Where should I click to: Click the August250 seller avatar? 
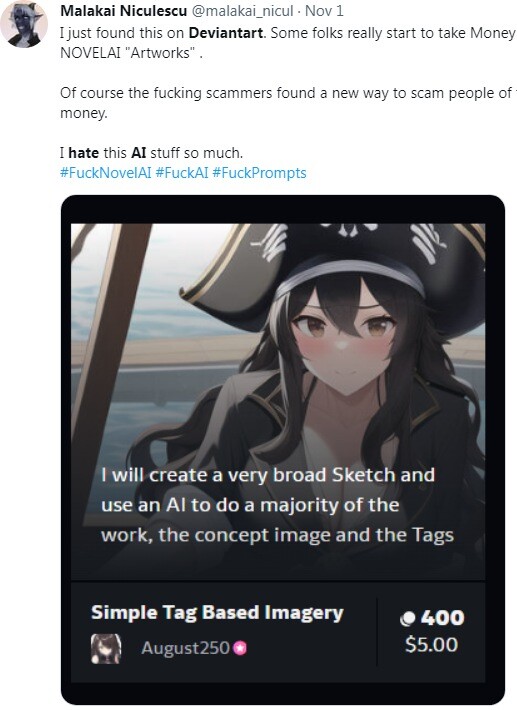click(106, 648)
